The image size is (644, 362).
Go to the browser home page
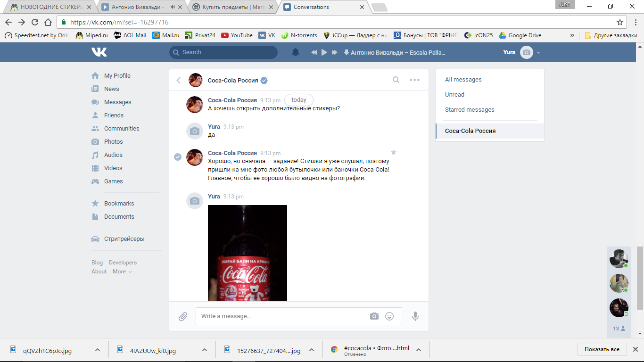click(48, 22)
